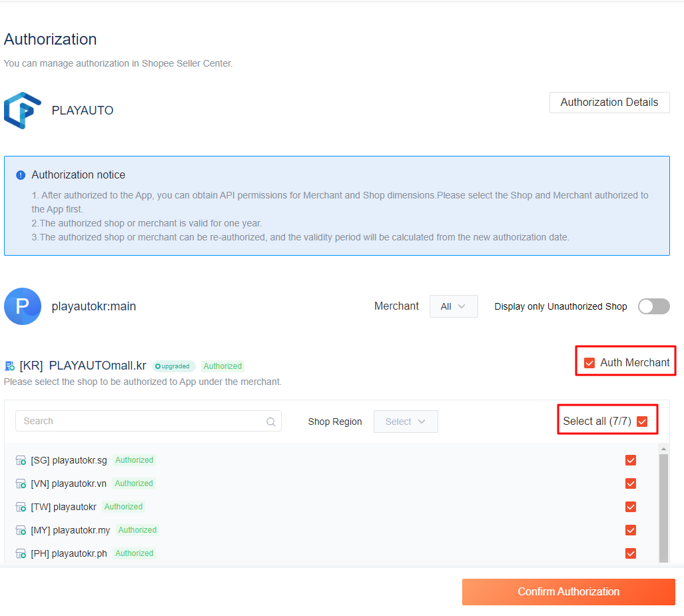Toggle Display only Unauthorized Shop switch
The image size is (684, 616).
pyautogui.click(x=653, y=306)
